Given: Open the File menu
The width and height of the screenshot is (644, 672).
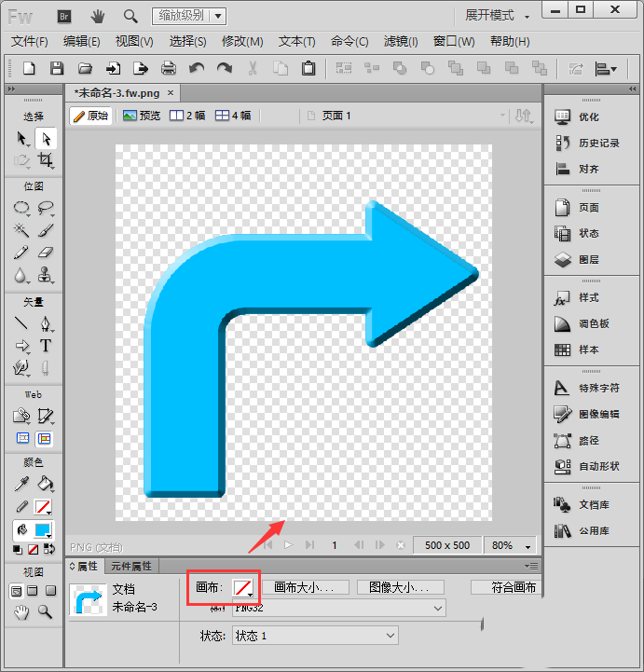Looking at the screenshot, I should (29, 42).
